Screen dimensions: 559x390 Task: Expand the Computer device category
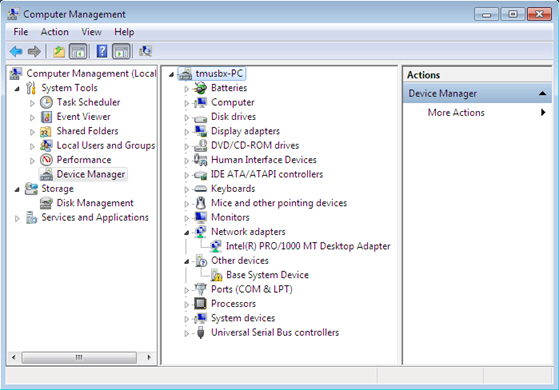(186, 103)
